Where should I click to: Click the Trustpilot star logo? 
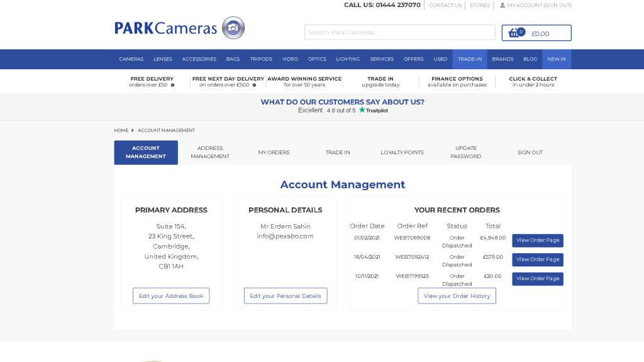(362, 110)
